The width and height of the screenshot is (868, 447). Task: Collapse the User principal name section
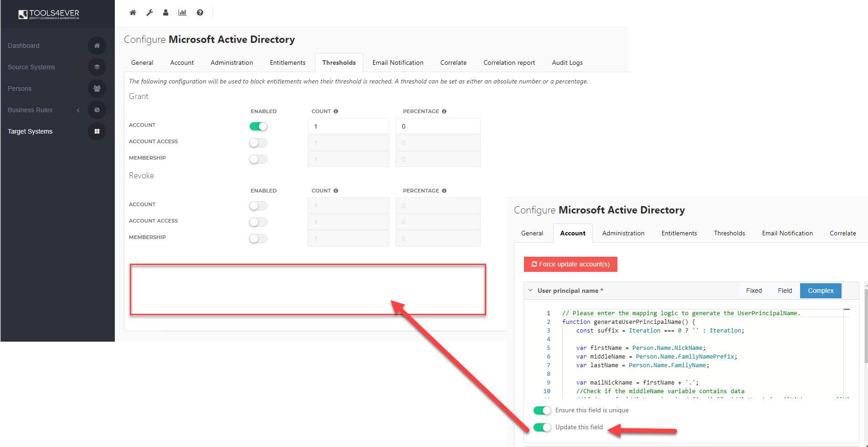pyautogui.click(x=530, y=290)
